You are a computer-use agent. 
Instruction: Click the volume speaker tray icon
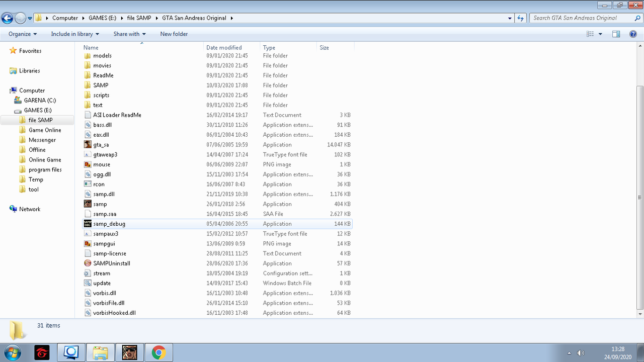[581, 353]
